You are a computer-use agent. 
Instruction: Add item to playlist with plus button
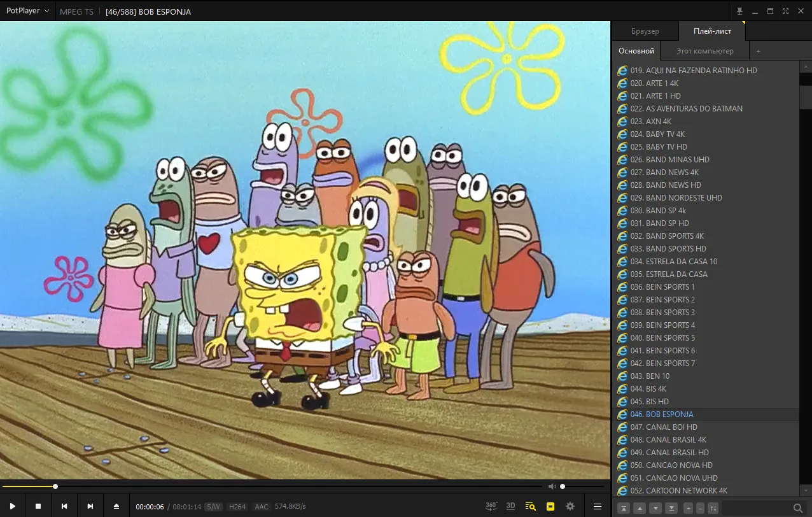(x=688, y=508)
